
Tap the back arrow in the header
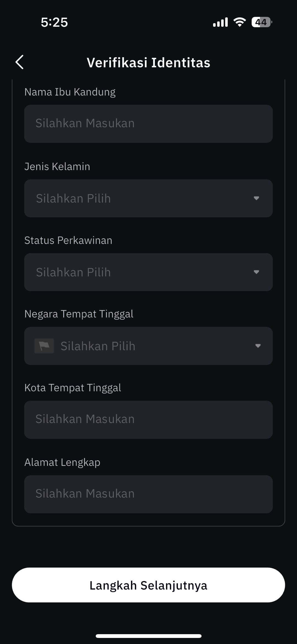click(x=20, y=62)
